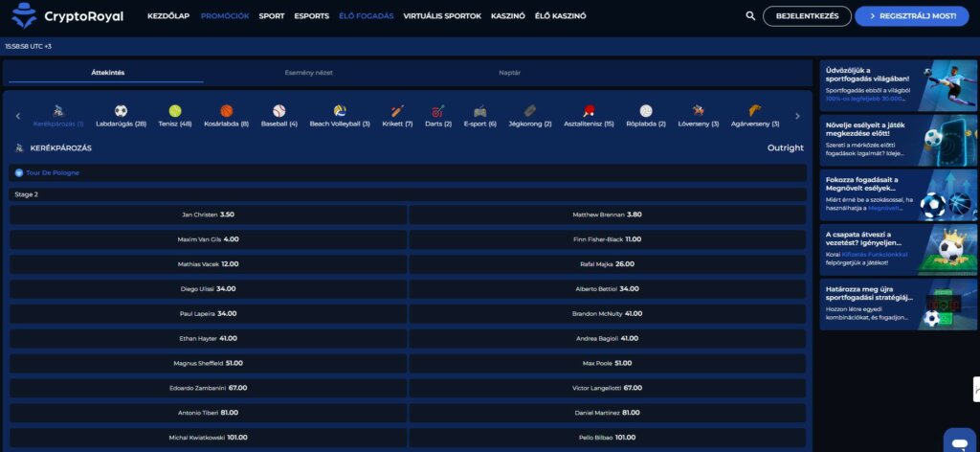Viewport: 980px width, 452px height.
Task: Open the Kaszinó menu item
Action: (508, 16)
